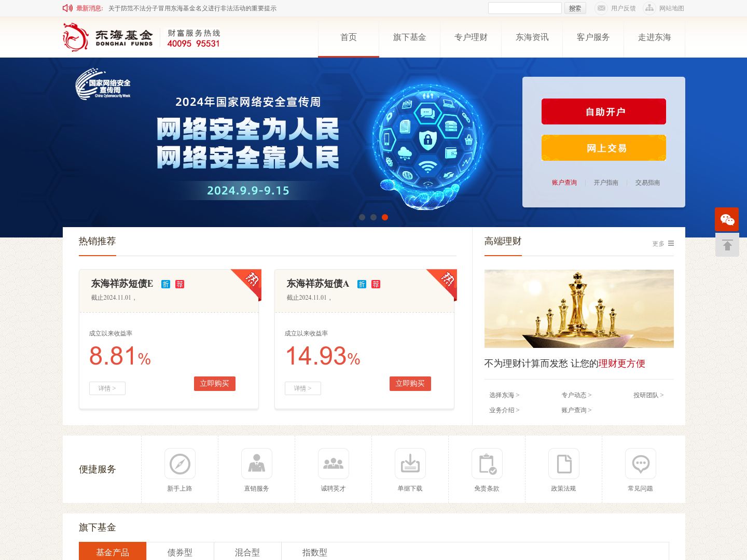Select the first banner carousel dot

(362, 217)
